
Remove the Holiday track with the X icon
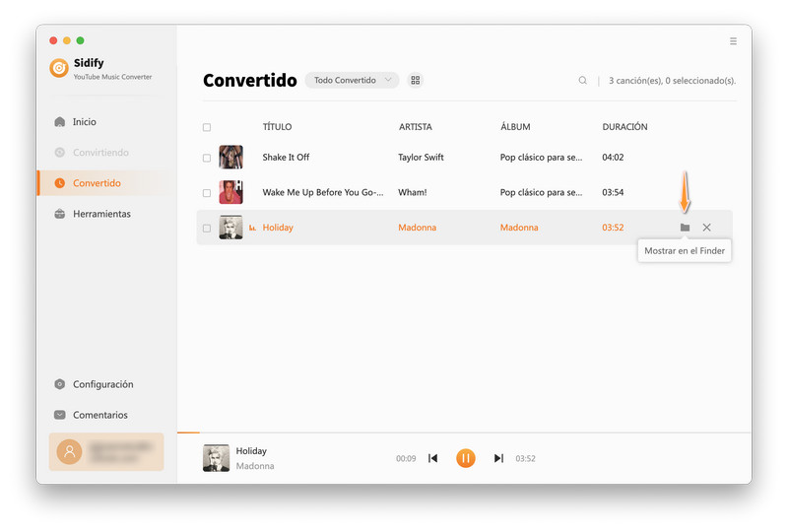706,228
